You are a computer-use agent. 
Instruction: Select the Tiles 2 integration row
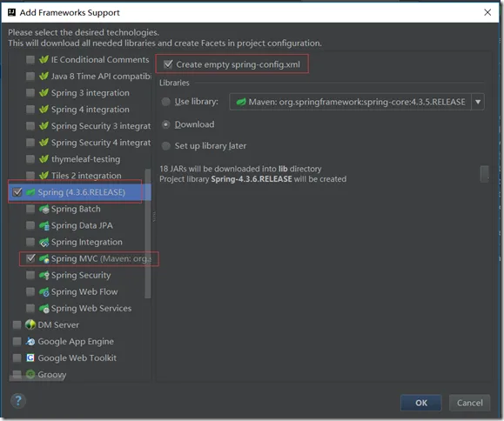point(80,176)
